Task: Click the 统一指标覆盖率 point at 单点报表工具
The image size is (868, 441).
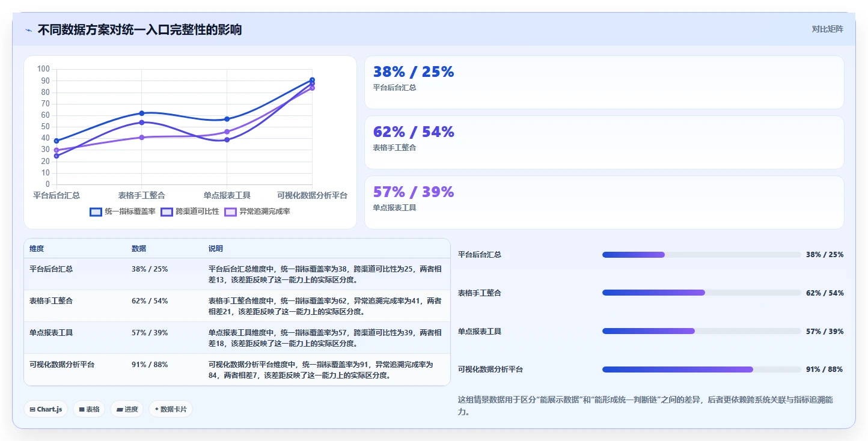Action: [227, 119]
